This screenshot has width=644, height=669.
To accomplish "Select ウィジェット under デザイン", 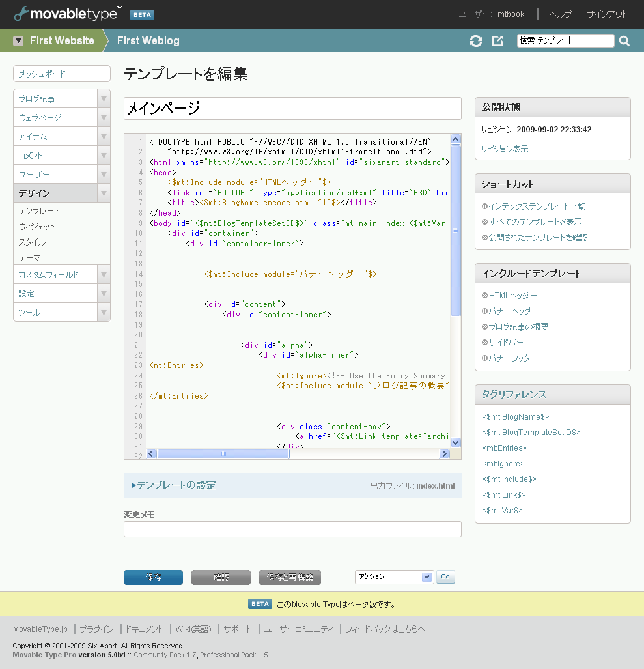I will coord(36,227).
